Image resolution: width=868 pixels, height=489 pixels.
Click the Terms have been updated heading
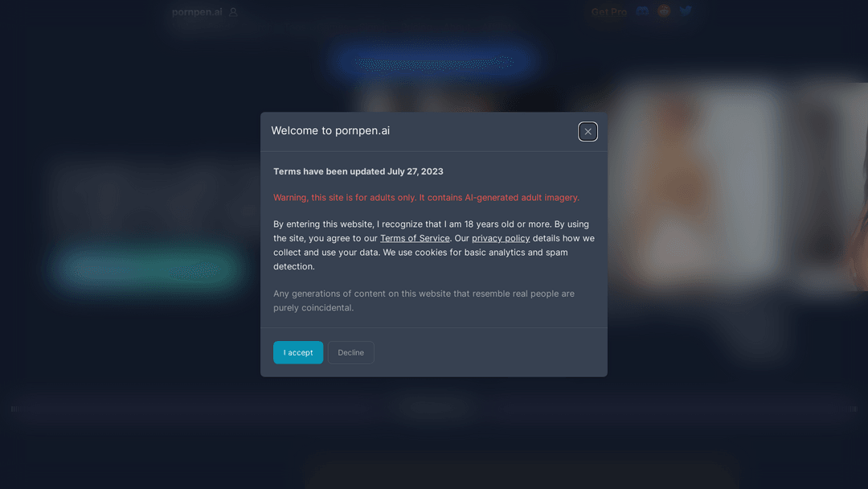(x=358, y=171)
